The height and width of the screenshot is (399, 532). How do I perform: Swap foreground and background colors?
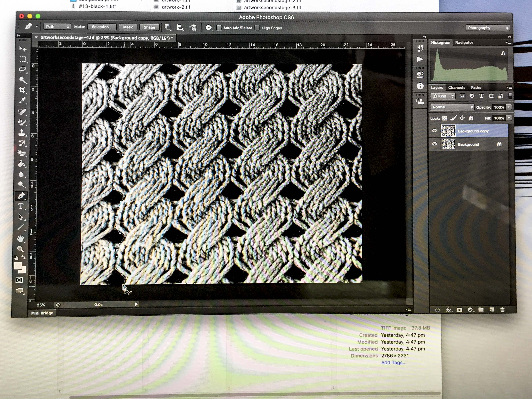point(23,257)
